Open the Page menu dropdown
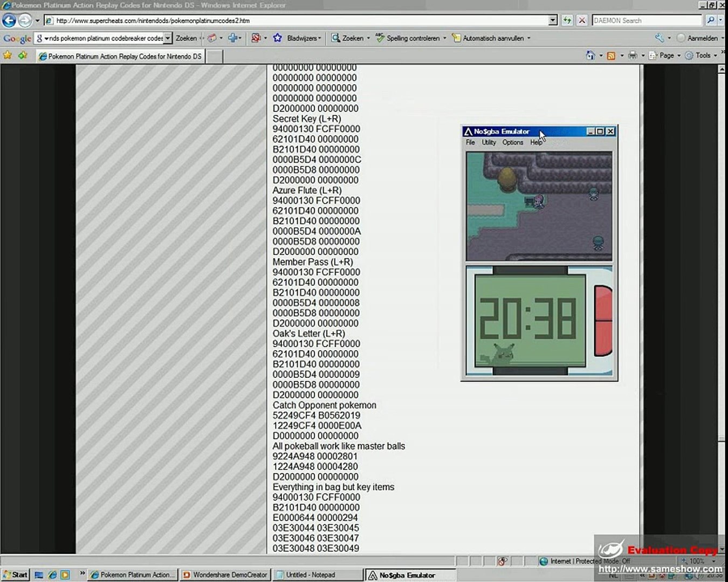Image resolution: width=728 pixels, height=582 pixels. coord(667,56)
